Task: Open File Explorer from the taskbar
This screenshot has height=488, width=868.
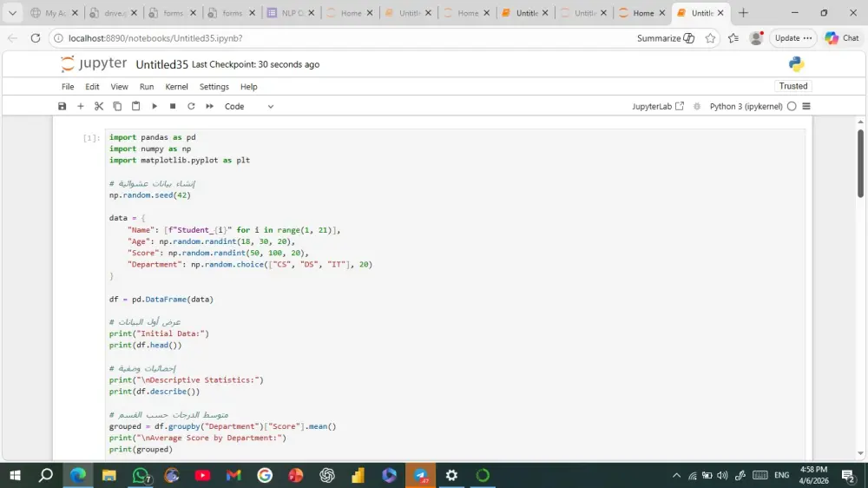Action: click(109, 475)
